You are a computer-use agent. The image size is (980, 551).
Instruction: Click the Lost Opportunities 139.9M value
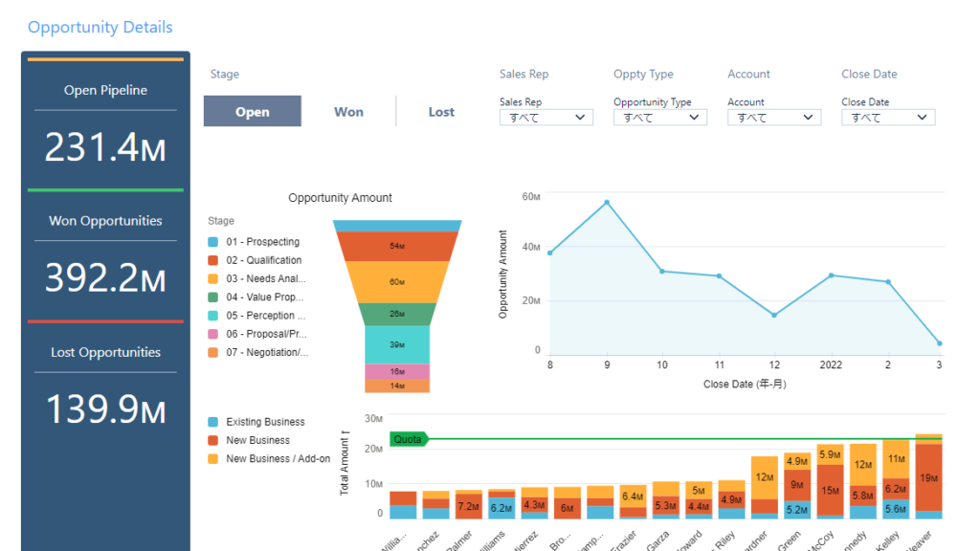pos(105,409)
